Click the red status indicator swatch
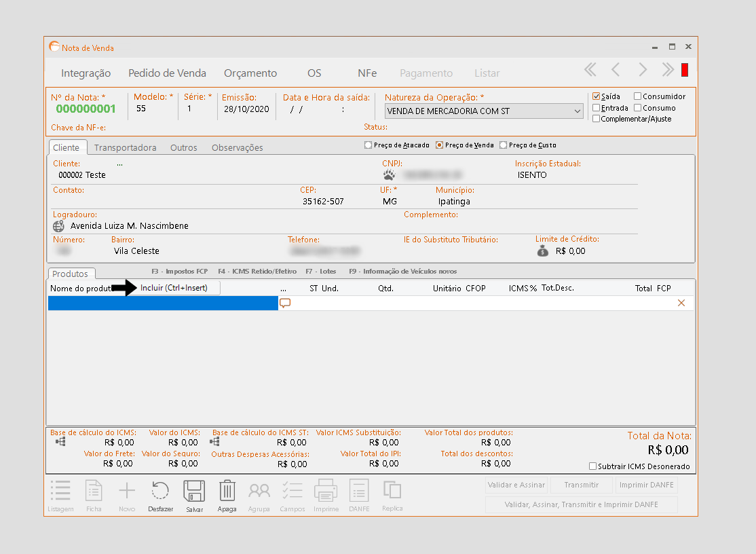This screenshot has height=554, width=756. pyautogui.click(x=685, y=70)
